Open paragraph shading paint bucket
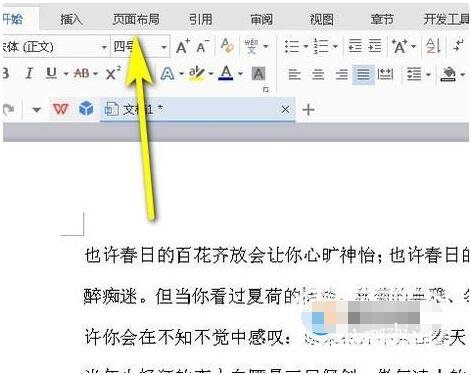Screen dimensions: 471x375 pos(448,74)
